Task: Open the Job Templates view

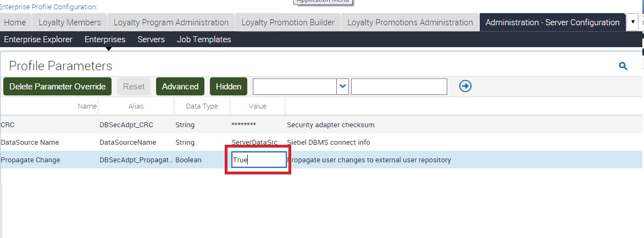Action: point(204,39)
